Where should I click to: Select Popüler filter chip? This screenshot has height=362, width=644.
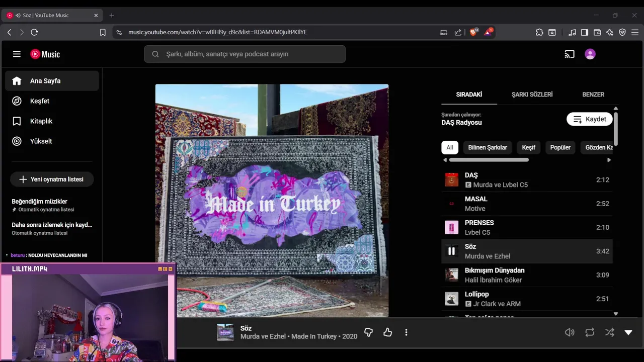click(560, 147)
